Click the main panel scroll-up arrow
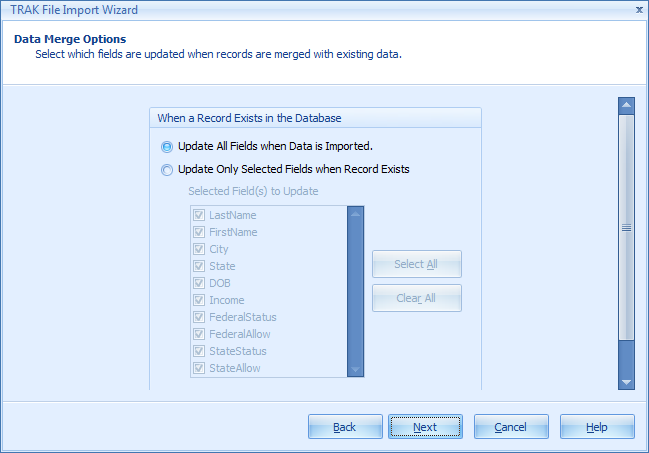This screenshot has width=649, height=453. click(x=626, y=104)
